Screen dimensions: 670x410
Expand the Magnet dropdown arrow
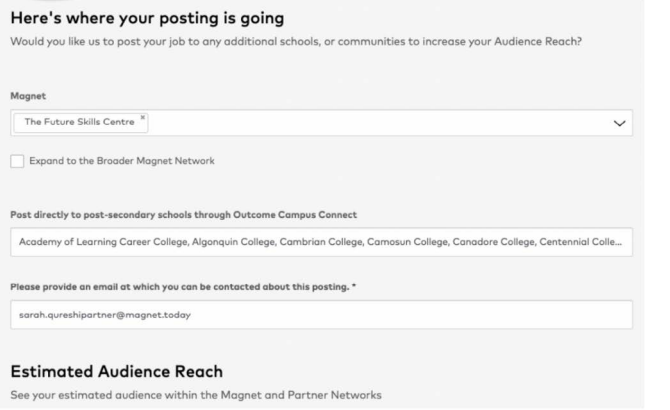(x=619, y=123)
